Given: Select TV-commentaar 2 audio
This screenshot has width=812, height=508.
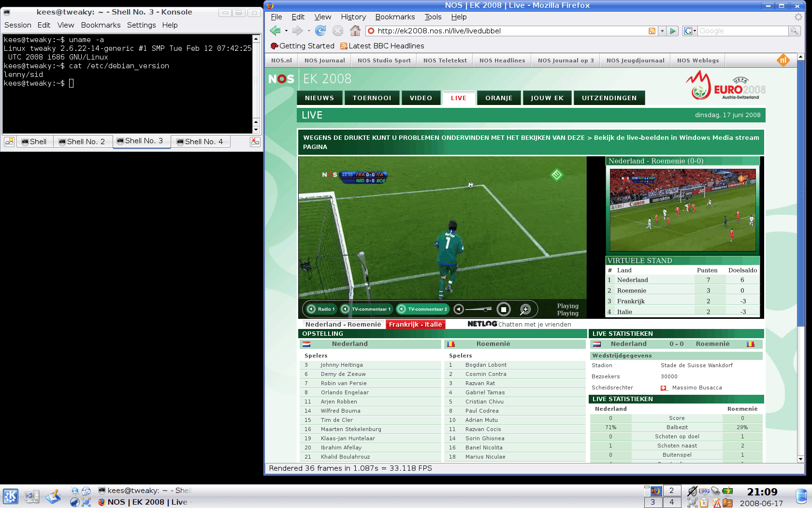Looking at the screenshot, I should pos(422,309).
